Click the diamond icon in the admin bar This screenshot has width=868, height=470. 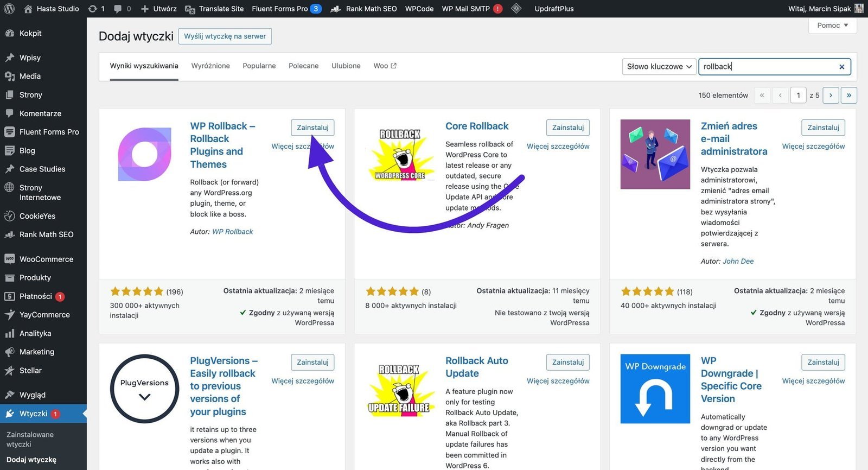[516, 9]
